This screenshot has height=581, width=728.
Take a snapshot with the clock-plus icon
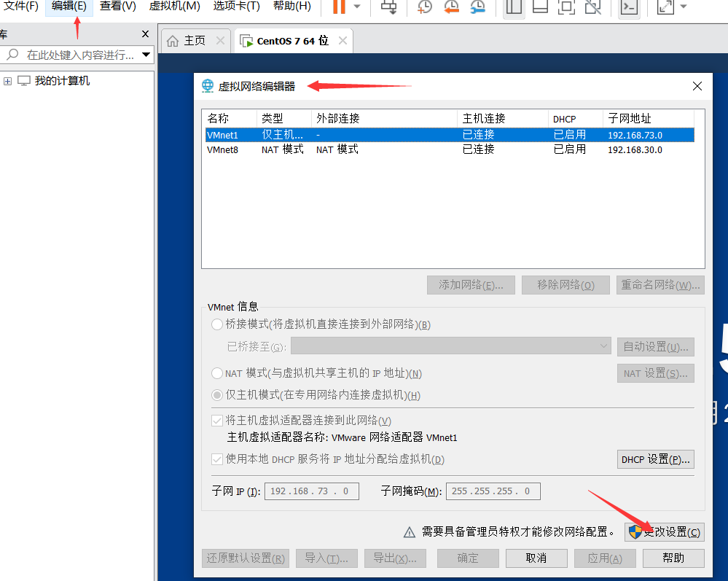click(x=424, y=7)
